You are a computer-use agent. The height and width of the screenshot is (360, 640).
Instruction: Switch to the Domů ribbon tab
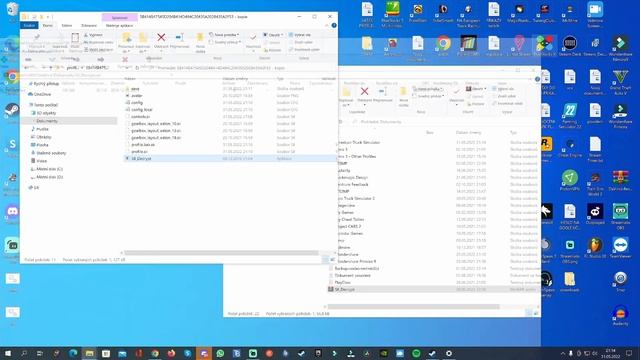(48, 25)
